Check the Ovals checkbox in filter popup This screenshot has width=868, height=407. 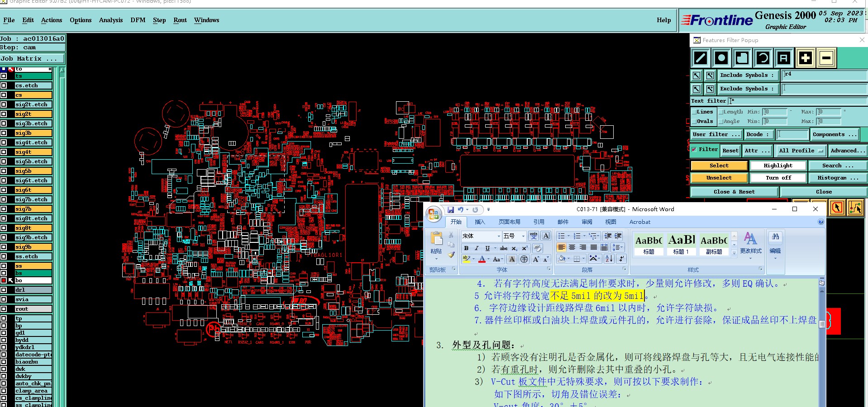694,121
